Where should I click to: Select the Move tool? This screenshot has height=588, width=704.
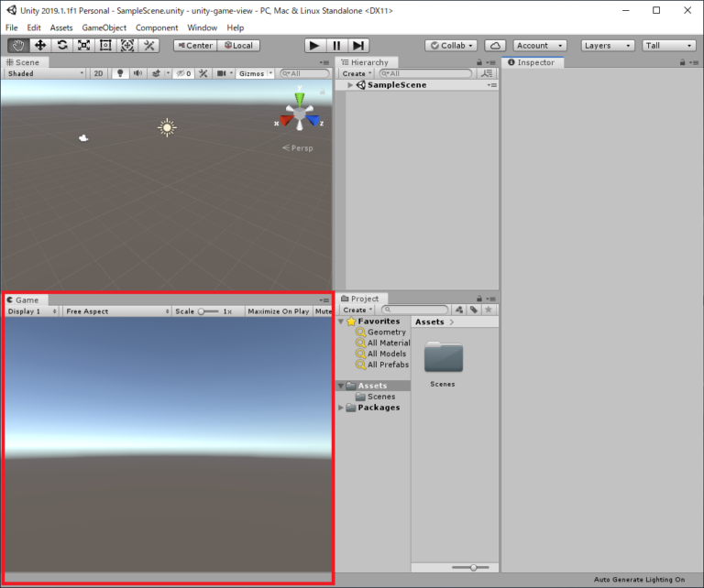pyautogui.click(x=40, y=45)
